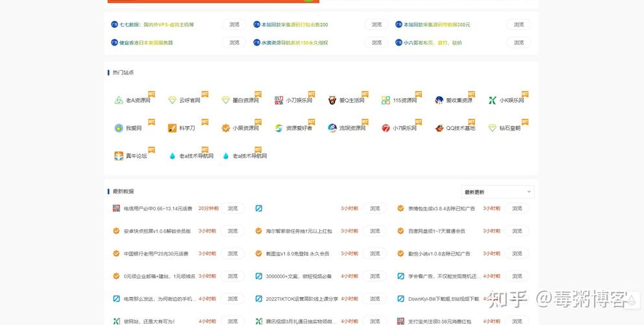Open the 小K娱乐网 green K icon
Viewport: 644px width, 325px height.
pyautogui.click(x=493, y=100)
